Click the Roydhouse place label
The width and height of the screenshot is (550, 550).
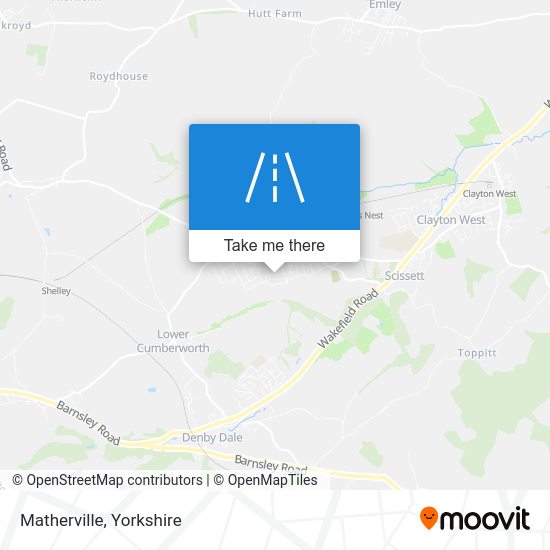[119, 76]
